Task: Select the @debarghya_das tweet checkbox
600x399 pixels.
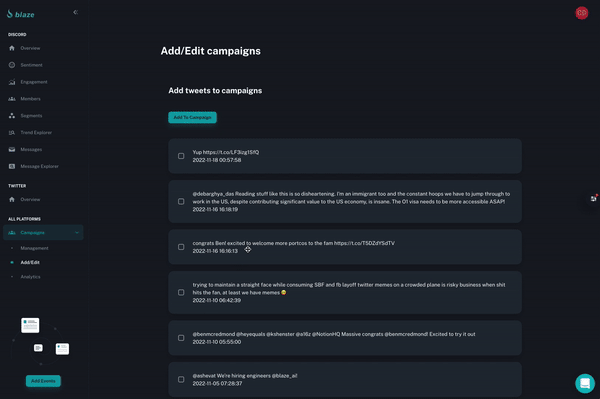Action: [x=181, y=202]
